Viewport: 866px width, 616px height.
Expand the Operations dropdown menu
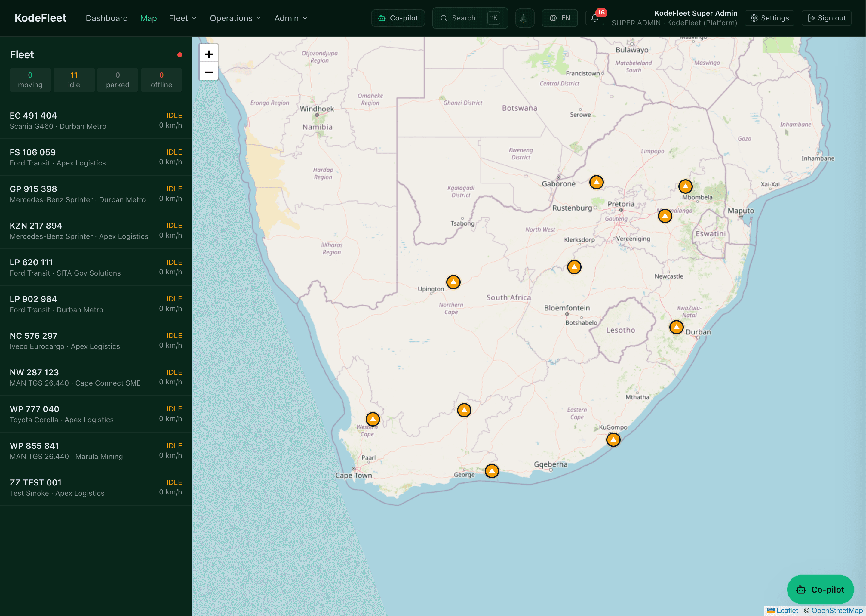235,18
